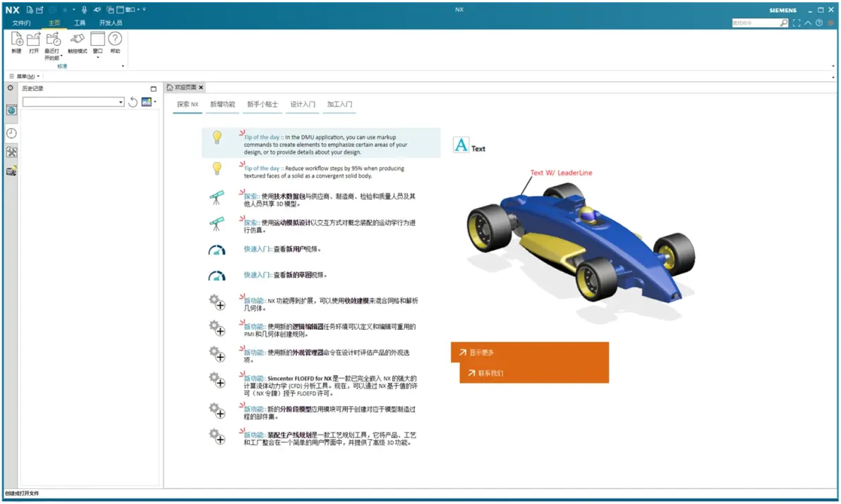Switch to the 加工入门 tab
This screenshot has height=504, width=841.
coord(339,104)
